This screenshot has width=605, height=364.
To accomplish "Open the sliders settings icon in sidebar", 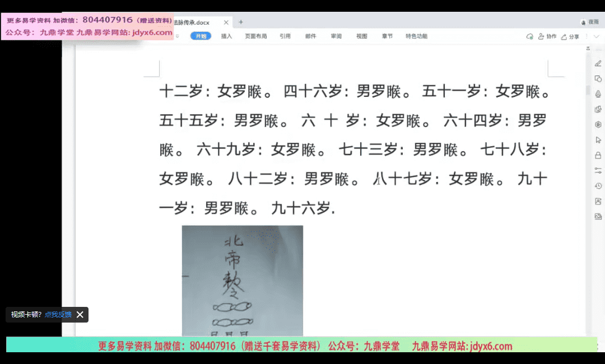I will [598, 170].
